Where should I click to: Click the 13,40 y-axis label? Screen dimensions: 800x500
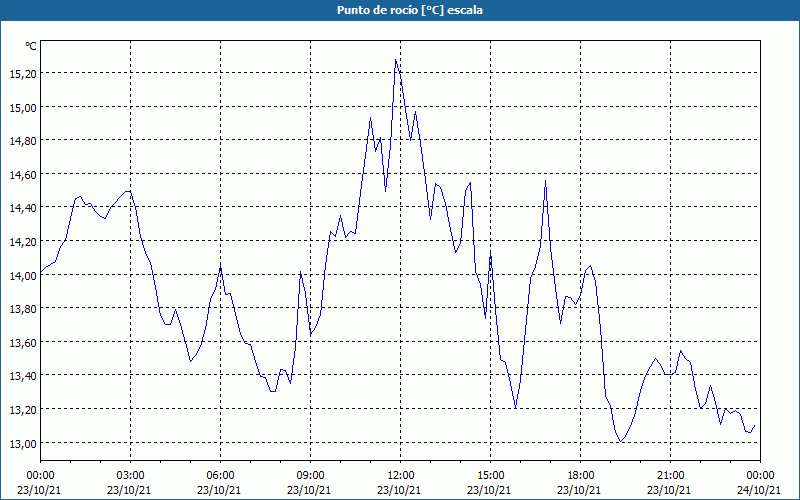(23, 376)
